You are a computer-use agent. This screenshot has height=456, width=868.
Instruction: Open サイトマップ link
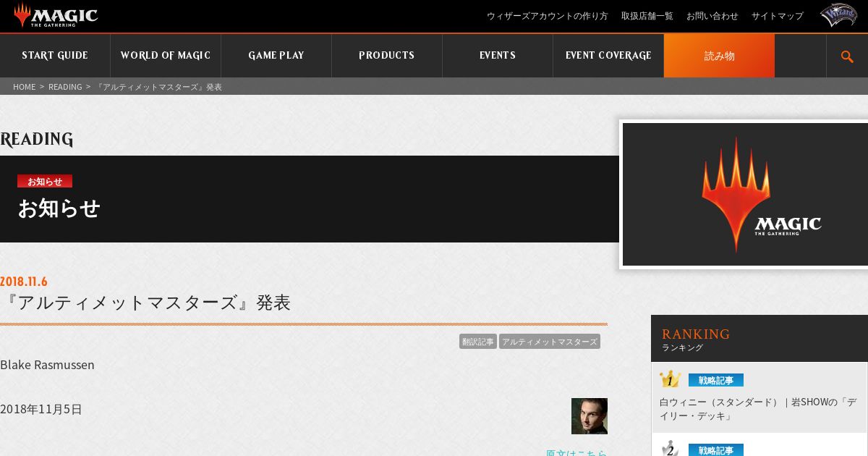tap(778, 16)
